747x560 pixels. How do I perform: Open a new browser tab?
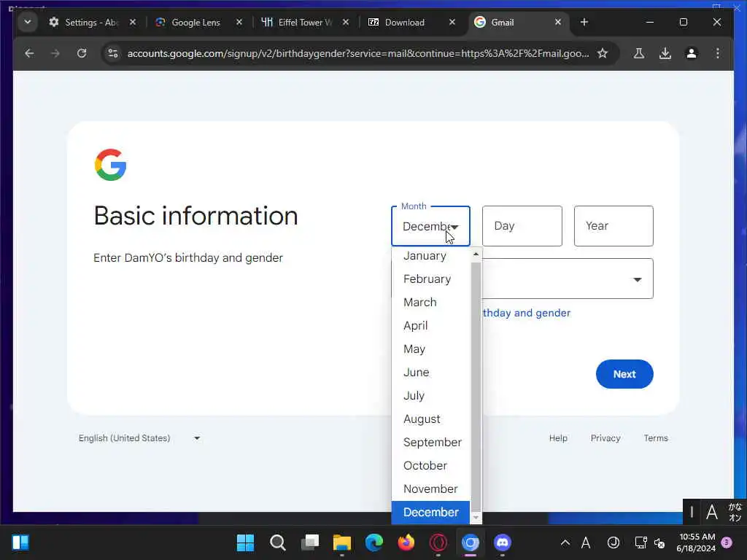(x=584, y=23)
